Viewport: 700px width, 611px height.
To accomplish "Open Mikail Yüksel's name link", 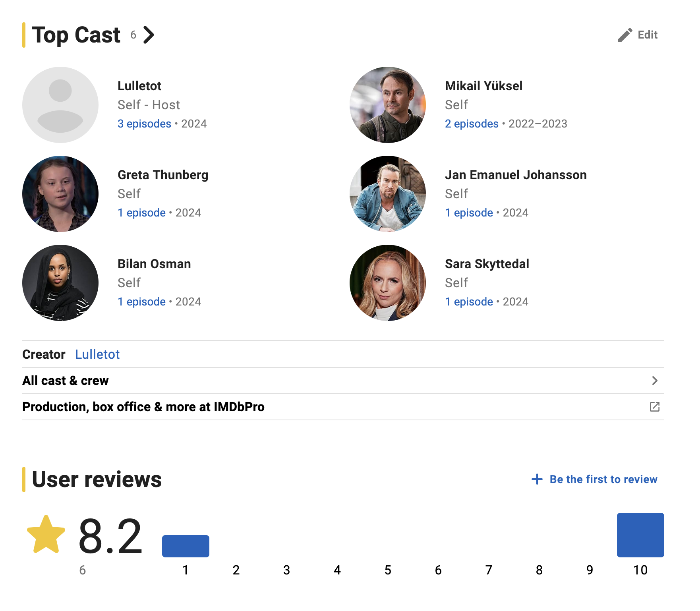I will click(x=483, y=86).
